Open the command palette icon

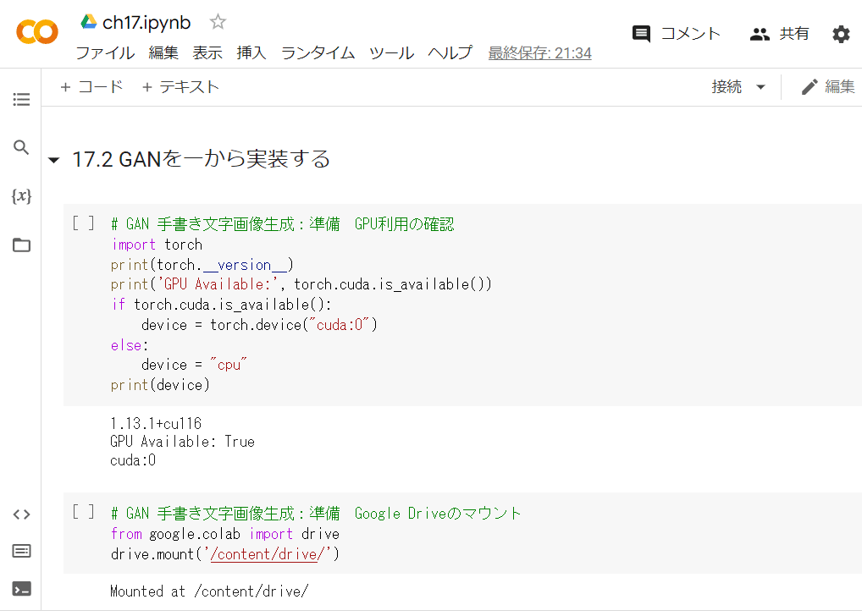(x=21, y=551)
